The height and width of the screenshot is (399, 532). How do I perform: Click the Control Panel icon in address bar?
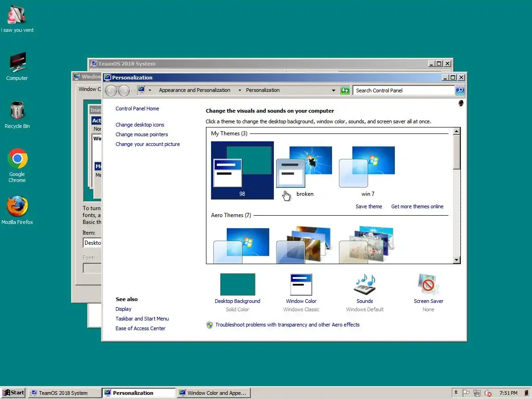coord(141,90)
